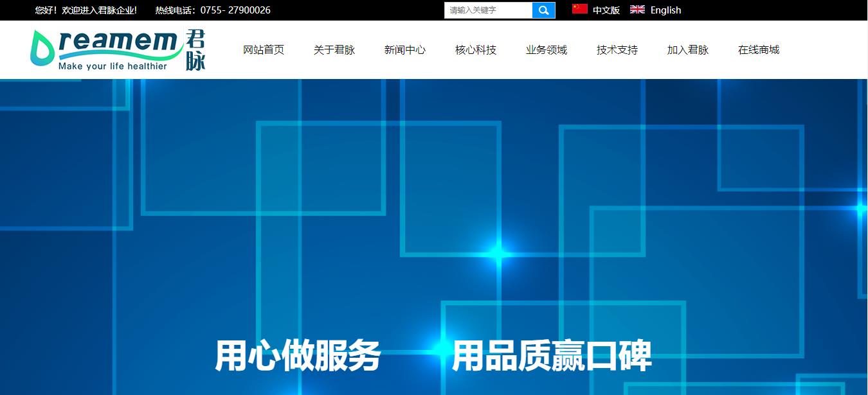Viewport: 868px width, 395px height.
Task: Focus the keyword search input field
Action: point(488,10)
